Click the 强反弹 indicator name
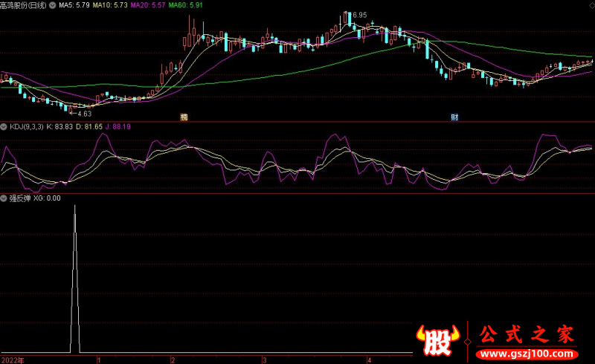 point(19,198)
